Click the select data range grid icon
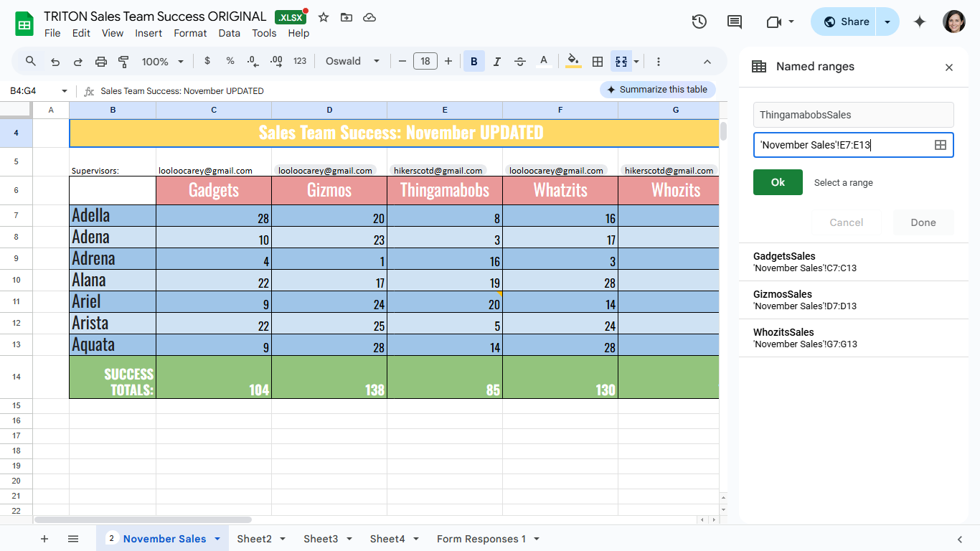 tap(941, 145)
